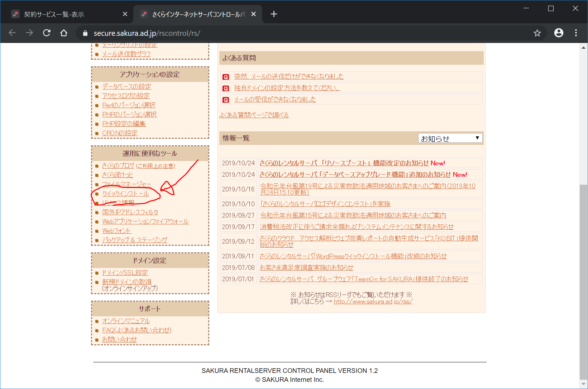The width and height of the screenshot is (588, 389).
Task: Open WordPressクイックインストール機能改修 notice
Action: 353,256
